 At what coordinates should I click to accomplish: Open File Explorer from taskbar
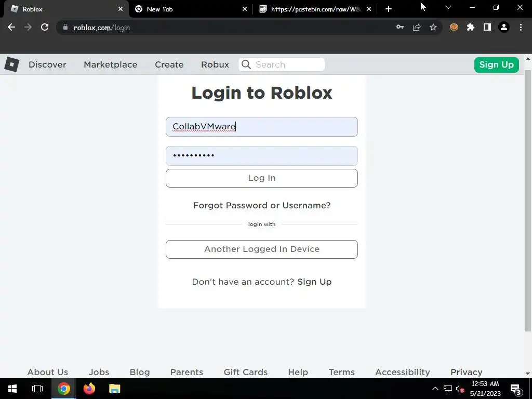(115, 389)
